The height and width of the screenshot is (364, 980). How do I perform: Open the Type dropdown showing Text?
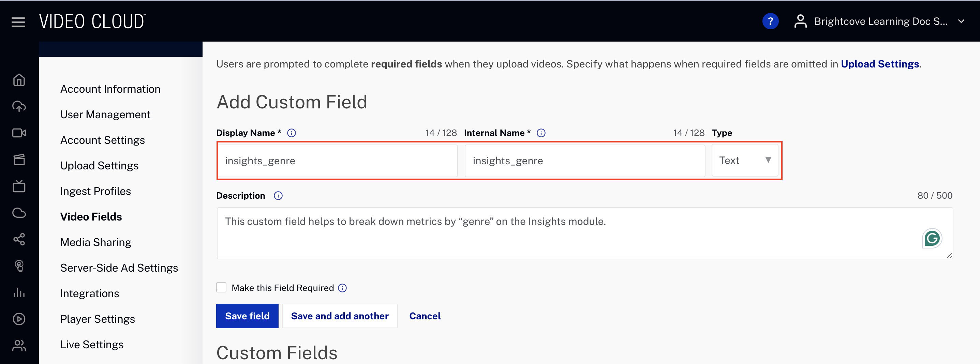[x=744, y=161]
